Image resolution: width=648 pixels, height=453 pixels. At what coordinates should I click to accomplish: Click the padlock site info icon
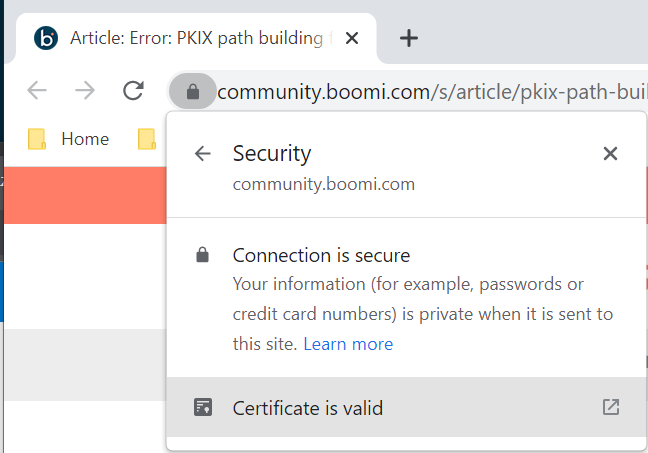(x=193, y=91)
